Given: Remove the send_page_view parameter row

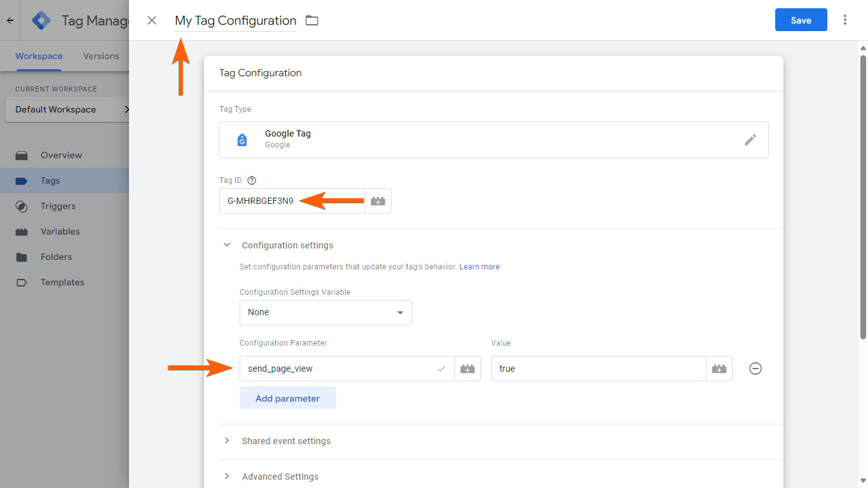Looking at the screenshot, I should [756, 369].
